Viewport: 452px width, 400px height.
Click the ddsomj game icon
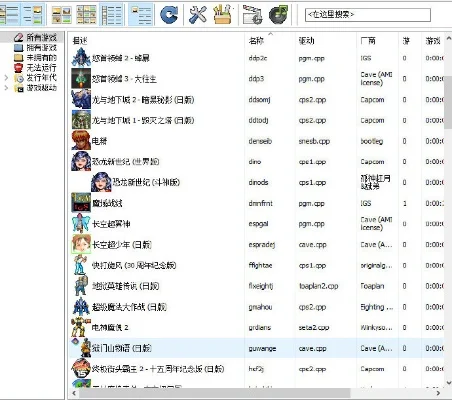tap(81, 99)
